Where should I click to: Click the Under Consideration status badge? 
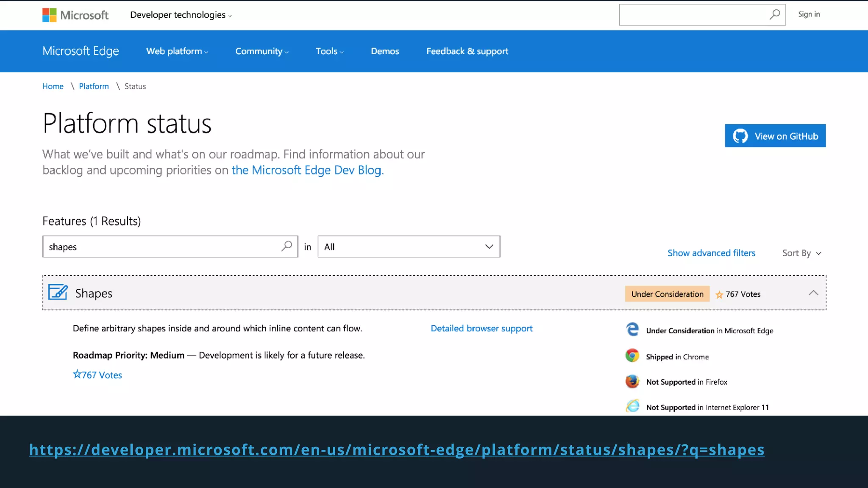(667, 294)
